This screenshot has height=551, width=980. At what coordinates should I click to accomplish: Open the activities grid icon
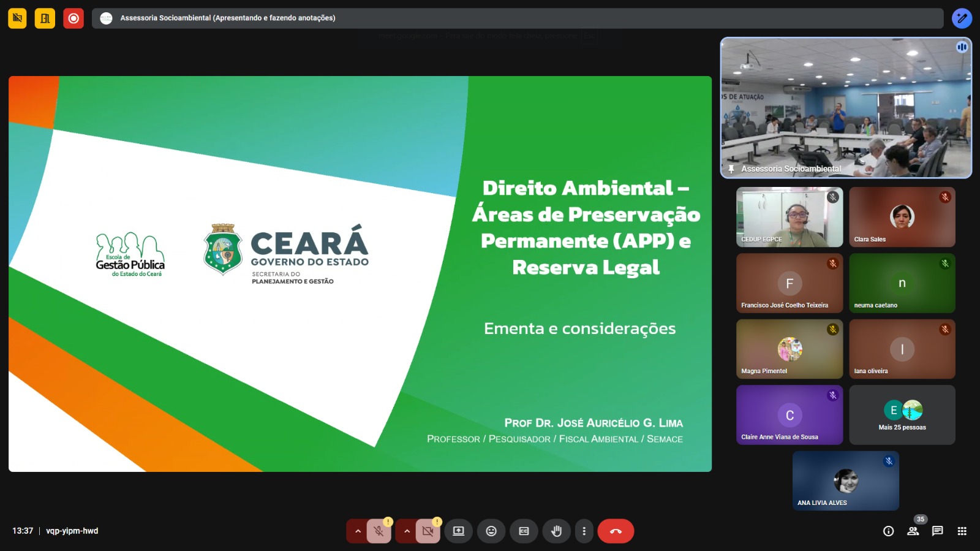coord(962,531)
